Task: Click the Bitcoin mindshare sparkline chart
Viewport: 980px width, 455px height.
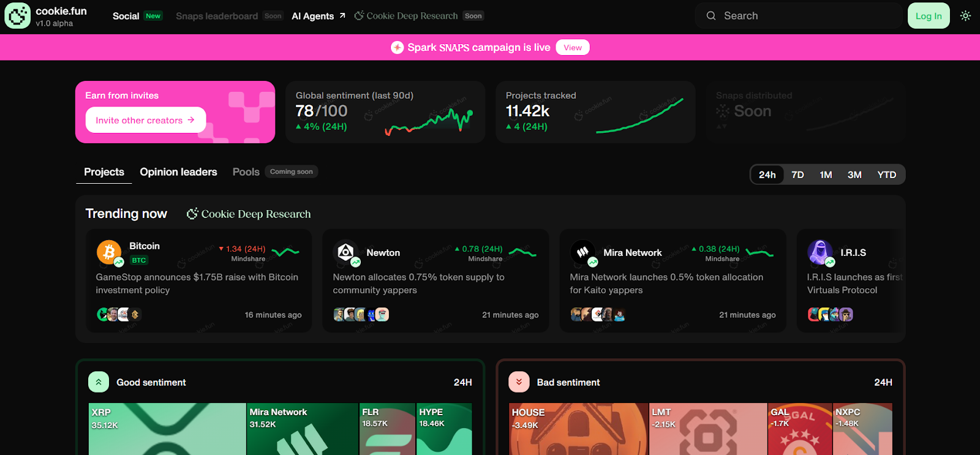Action: tap(285, 252)
